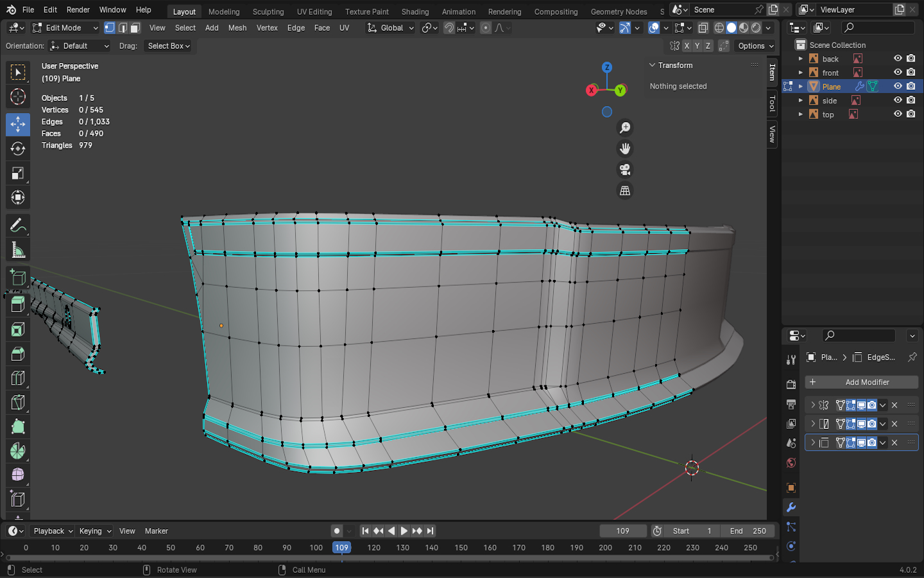
Task: Select the Cursor tool in toolbar
Action: [x=18, y=97]
